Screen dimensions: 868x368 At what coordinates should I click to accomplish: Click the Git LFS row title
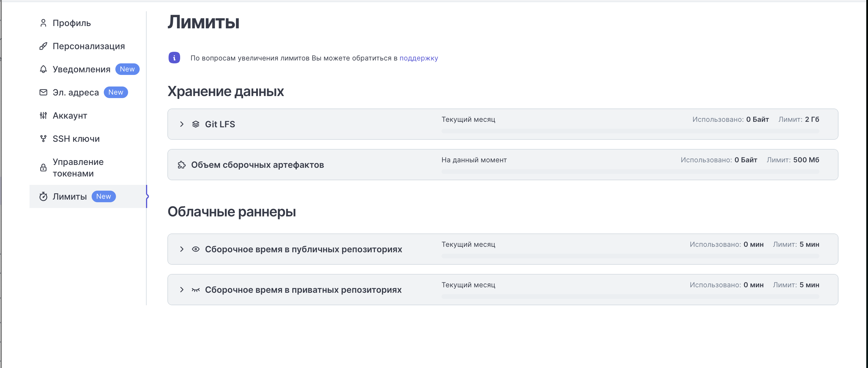(220, 124)
